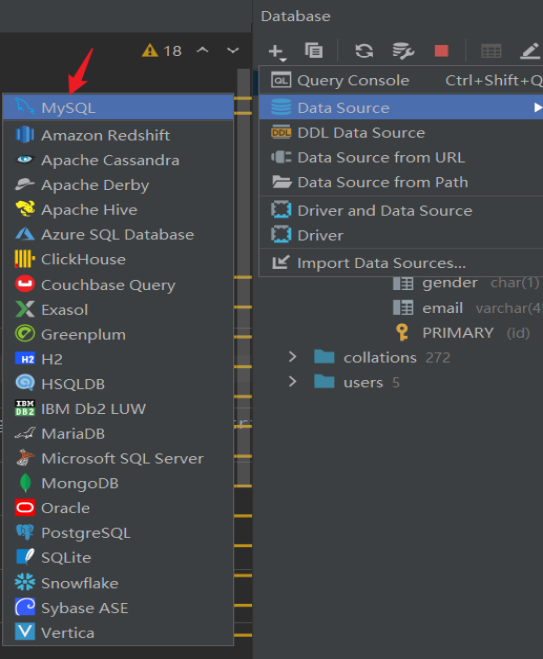Expand the collations folder
The height and width of the screenshot is (659, 543).
(293, 357)
